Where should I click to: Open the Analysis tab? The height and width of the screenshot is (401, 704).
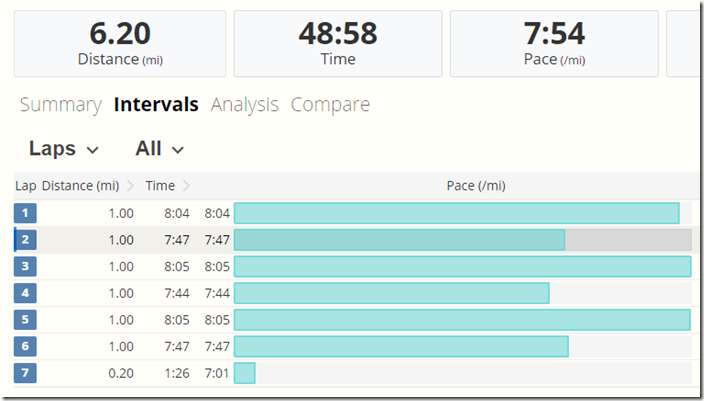pyautogui.click(x=244, y=105)
